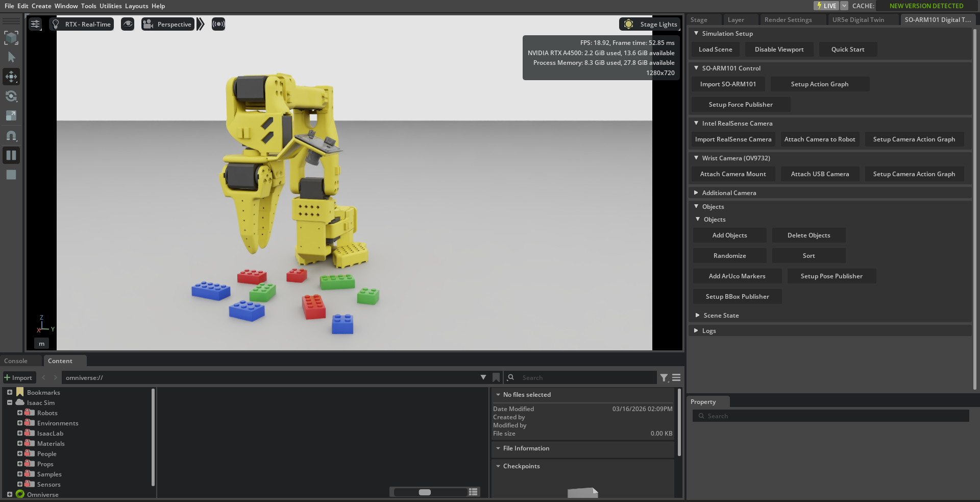Screen dimensions: 980x502
Task: Click the Content search magnifier icon
Action: click(x=510, y=377)
